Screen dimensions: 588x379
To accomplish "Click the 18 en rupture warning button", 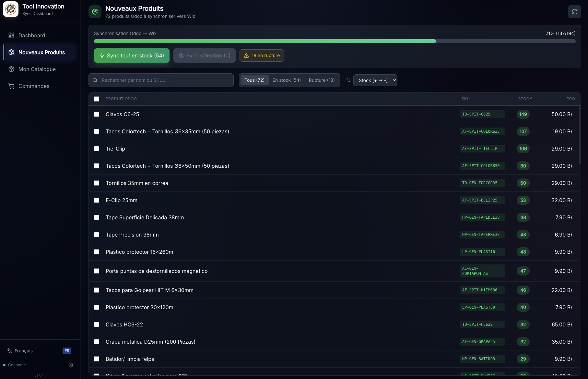I will click(262, 55).
